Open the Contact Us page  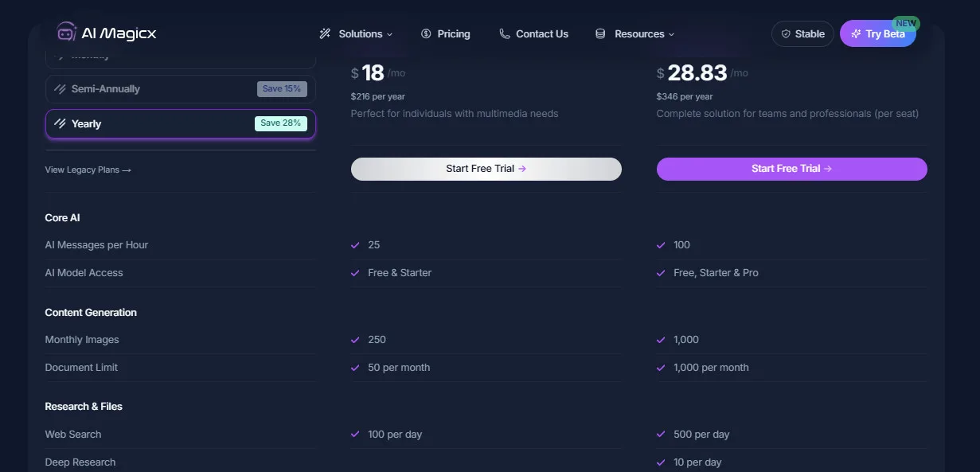click(541, 33)
